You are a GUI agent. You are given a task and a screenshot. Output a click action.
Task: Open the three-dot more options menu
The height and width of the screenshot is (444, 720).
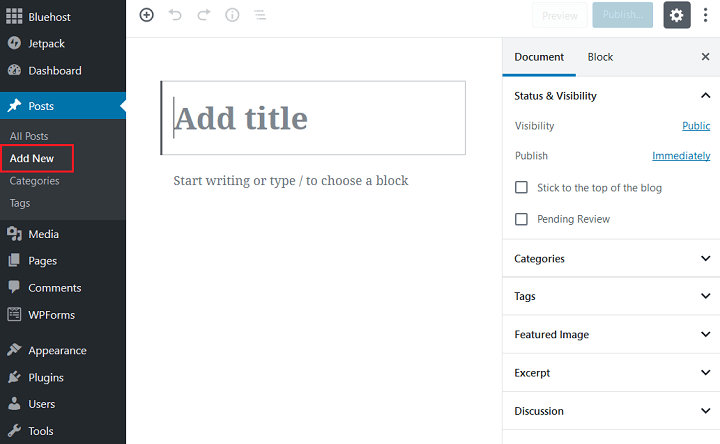tap(705, 15)
